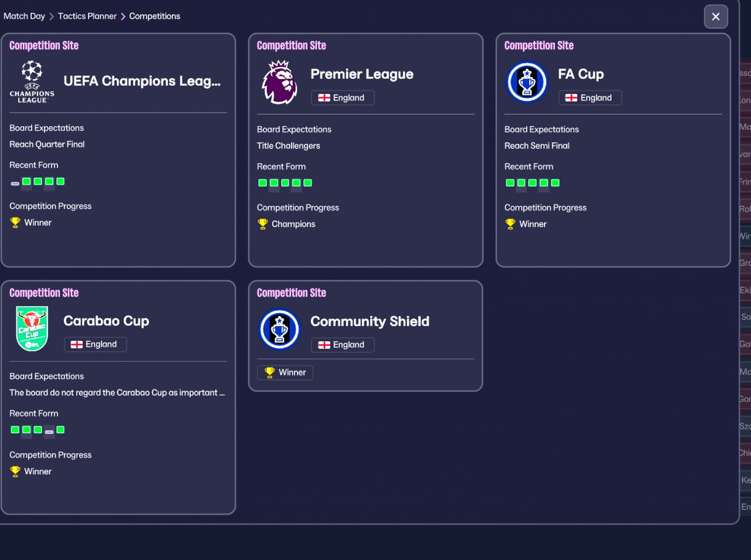Image resolution: width=751 pixels, height=560 pixels.
Task: Click the FA Cup trophy badge
Action: [x=527, y=82]
